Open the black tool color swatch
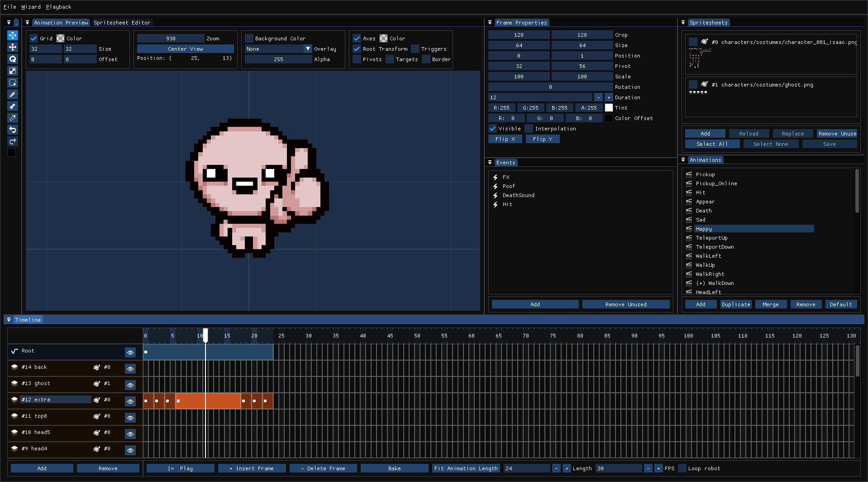 click(12, 153)
